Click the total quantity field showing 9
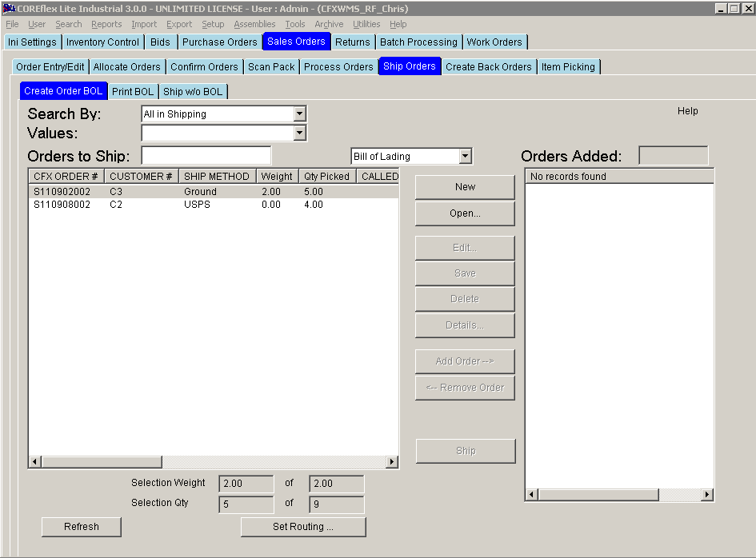Image resolution: width=756 pixels, height=558 pixels. [337, 504]
